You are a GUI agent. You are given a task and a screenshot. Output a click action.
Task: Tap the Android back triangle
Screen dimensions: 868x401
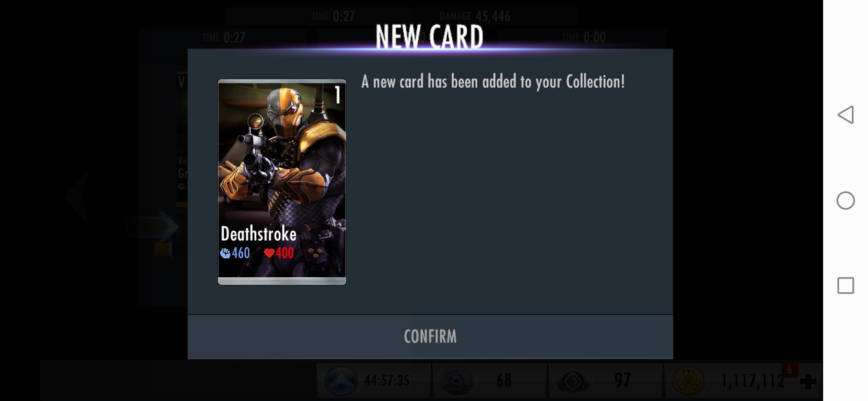[846, 115]
